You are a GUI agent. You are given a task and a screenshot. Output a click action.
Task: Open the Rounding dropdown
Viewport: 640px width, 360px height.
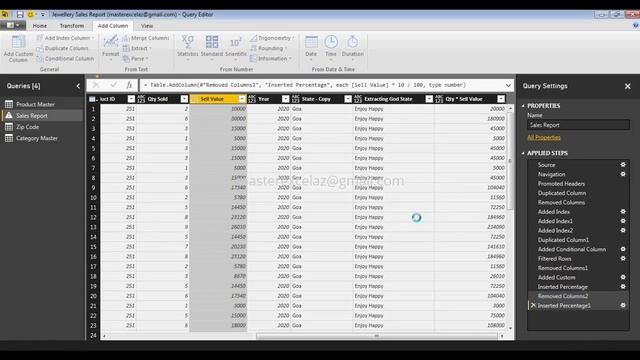coord(269,48)
